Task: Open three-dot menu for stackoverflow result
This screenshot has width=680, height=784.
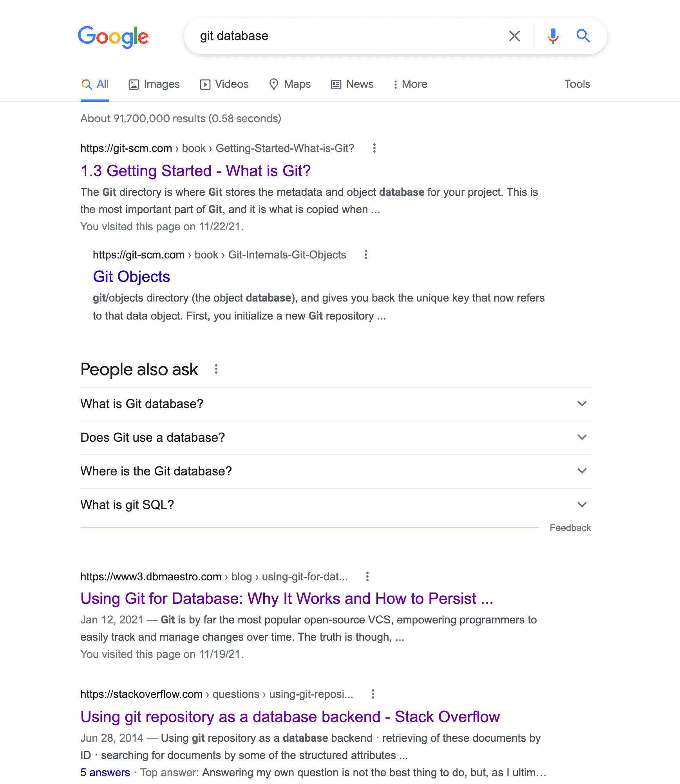Action: click(x=373, y=694)
